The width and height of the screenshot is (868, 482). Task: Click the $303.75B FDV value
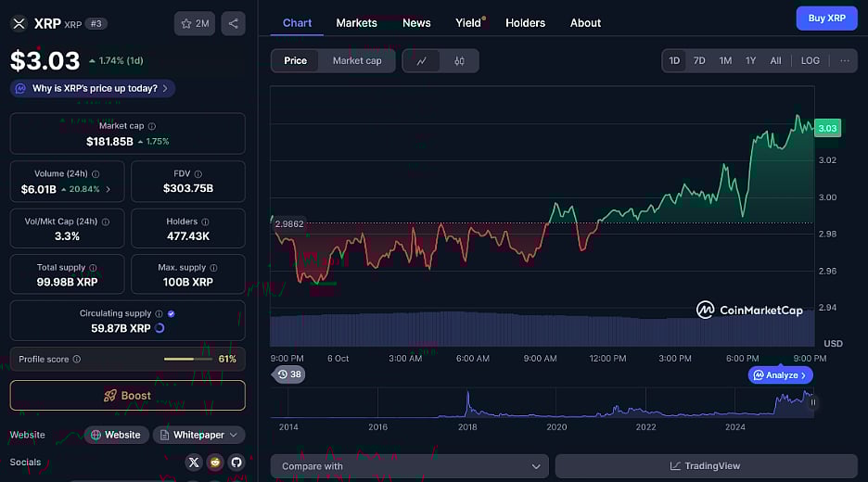[x=188, y=189]
